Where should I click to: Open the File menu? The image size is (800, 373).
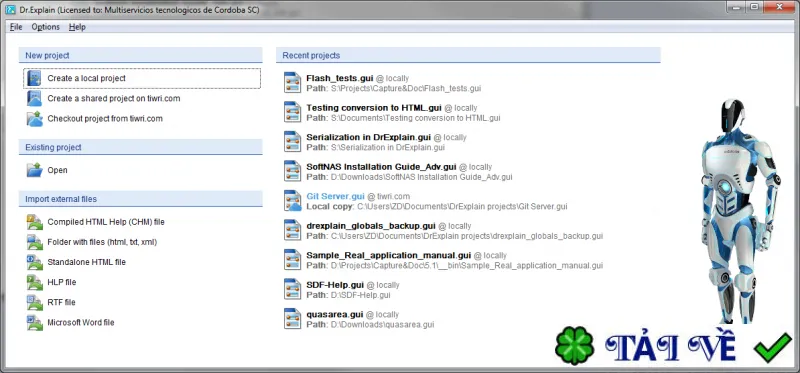click(16, 27)
